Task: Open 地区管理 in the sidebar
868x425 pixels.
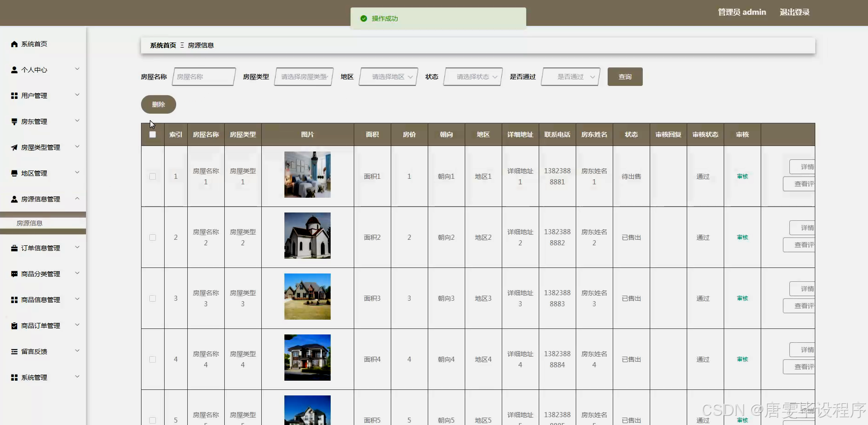Action: click(x=43, y=173)
